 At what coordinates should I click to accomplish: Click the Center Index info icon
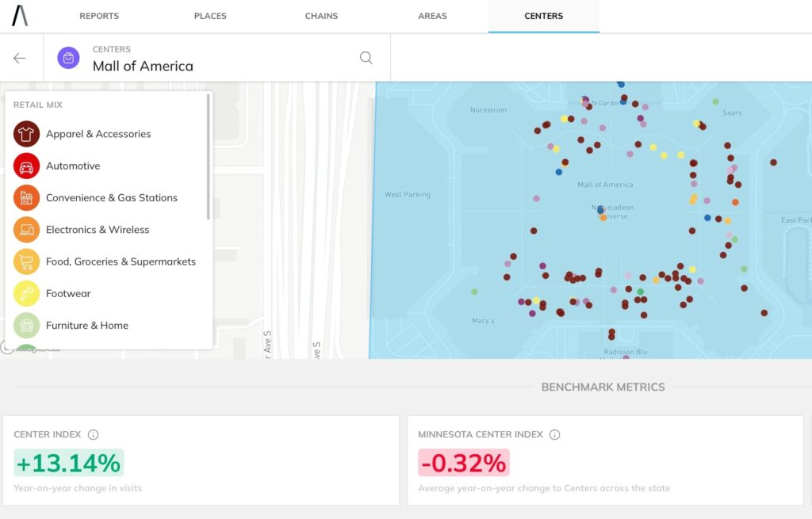pos(94,434)
